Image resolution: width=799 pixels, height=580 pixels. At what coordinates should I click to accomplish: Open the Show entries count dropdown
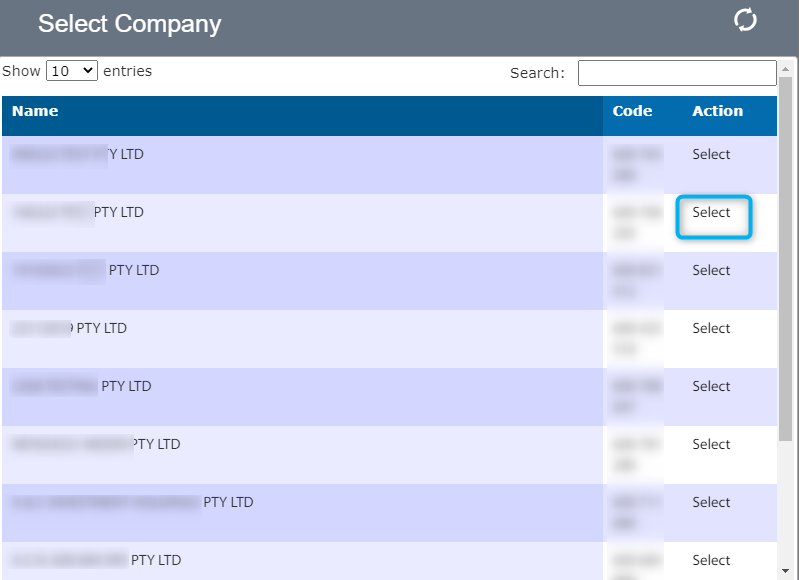[x=72, y=70]
